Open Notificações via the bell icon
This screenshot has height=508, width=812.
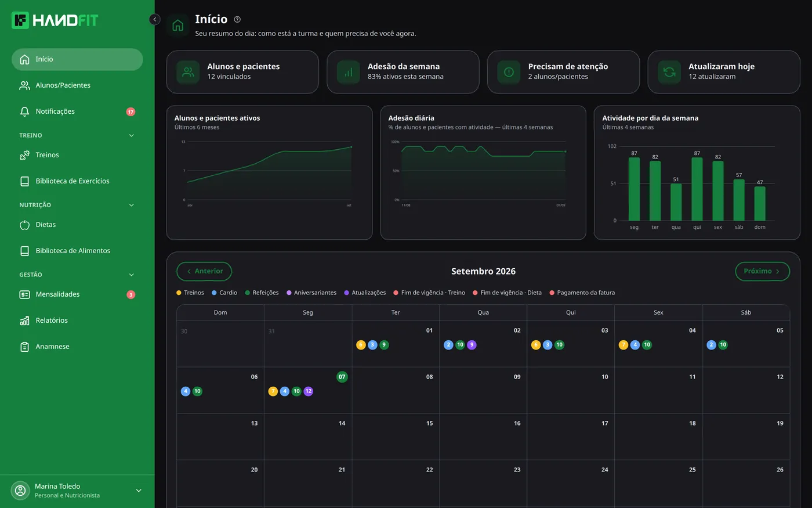[x=24, y=111]
